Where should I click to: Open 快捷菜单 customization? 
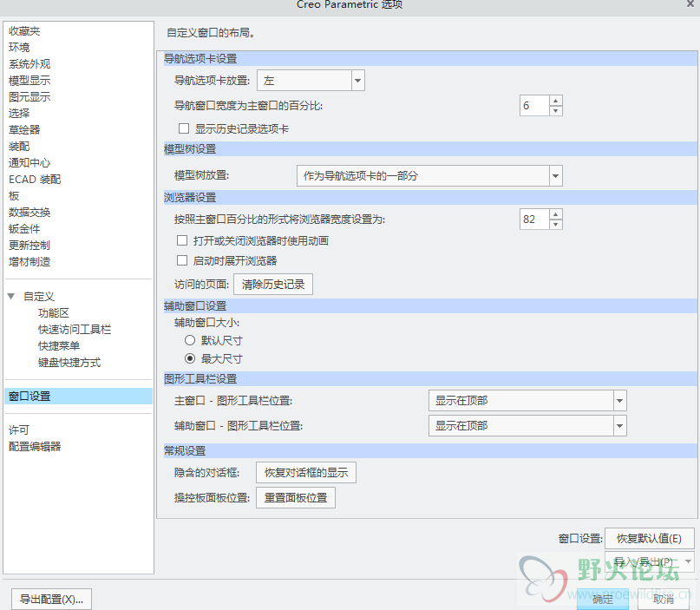[x=59, y=346]
